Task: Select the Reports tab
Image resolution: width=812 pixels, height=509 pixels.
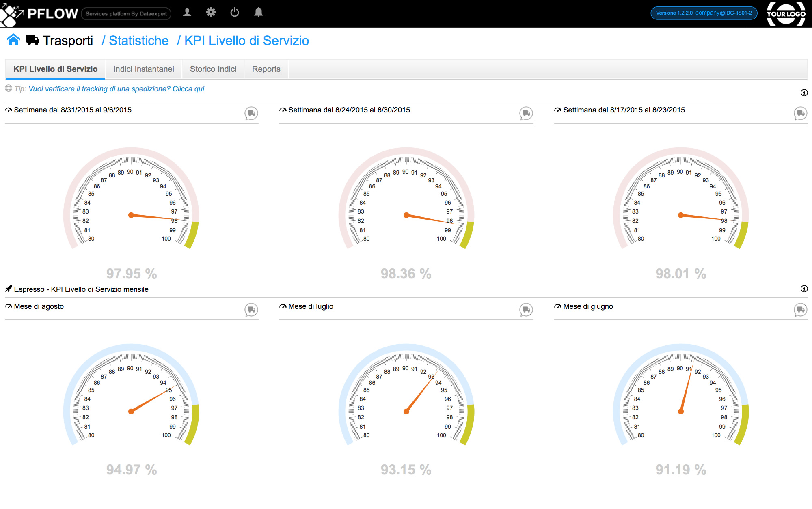Action: [266, 69]
